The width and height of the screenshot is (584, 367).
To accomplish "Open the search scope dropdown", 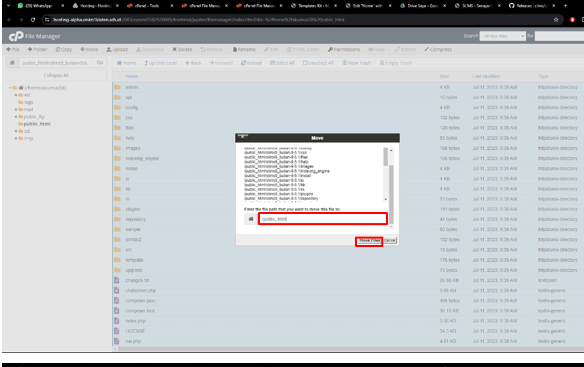I will coord(502,36).
